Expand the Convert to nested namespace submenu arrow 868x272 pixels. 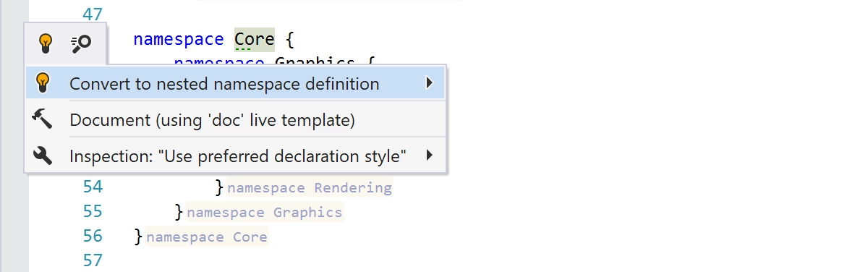click(x=430, y=83)
